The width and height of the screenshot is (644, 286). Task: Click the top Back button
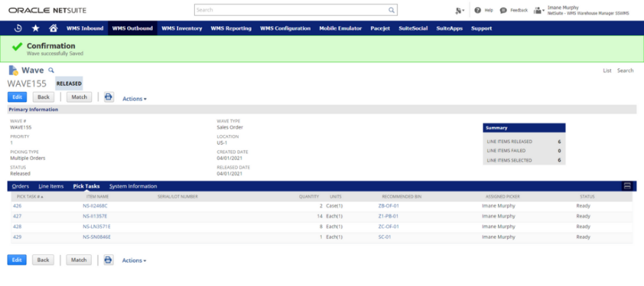43,97
